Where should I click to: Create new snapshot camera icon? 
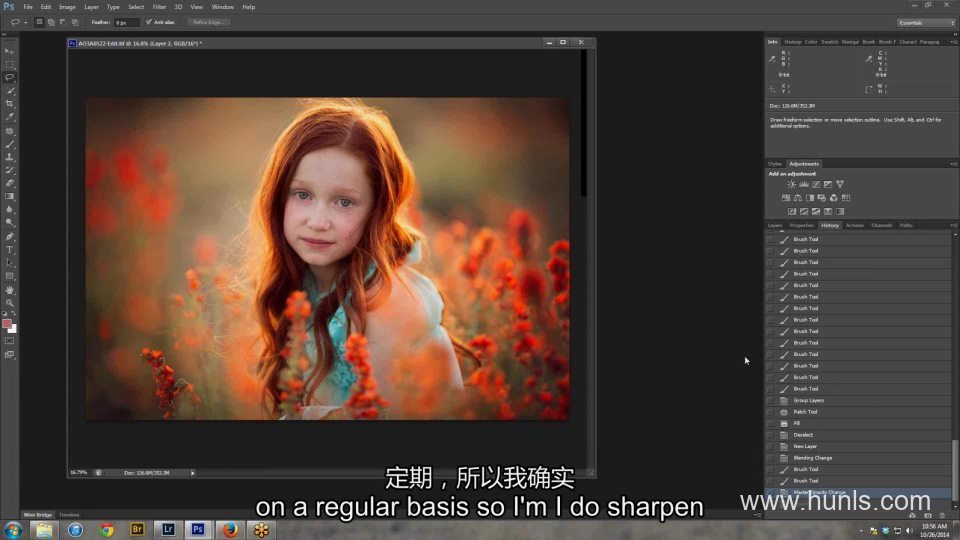tap(928, 516)
